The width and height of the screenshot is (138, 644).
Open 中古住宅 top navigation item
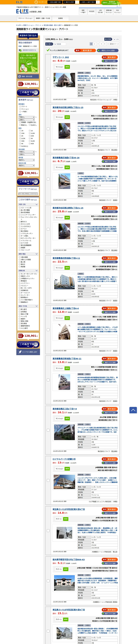coord(92,11)
